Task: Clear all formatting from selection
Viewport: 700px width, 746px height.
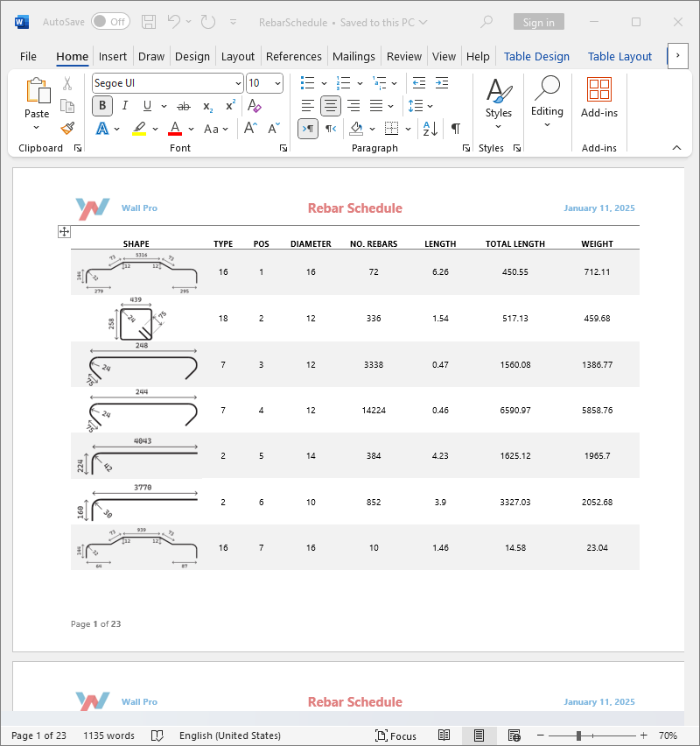Action: pyautogui.click(x=255, y=106)
